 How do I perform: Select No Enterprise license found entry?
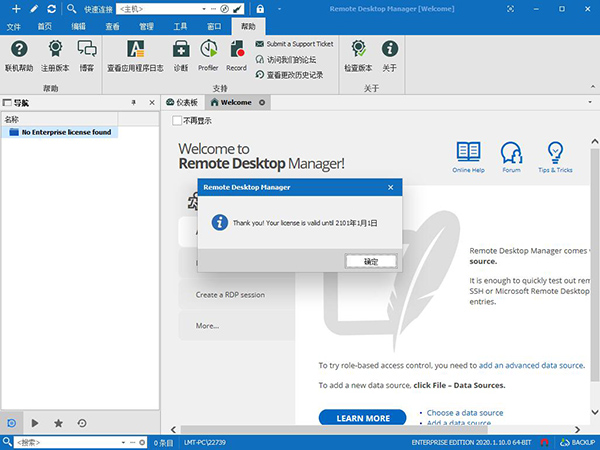60,132
